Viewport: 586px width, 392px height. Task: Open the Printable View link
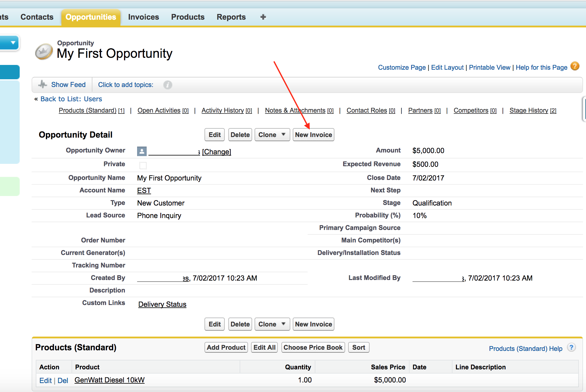[x=489, y=67]
